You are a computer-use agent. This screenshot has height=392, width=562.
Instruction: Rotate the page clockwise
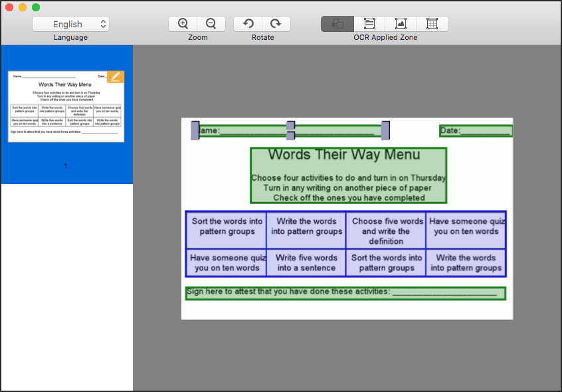coord(276,23)
